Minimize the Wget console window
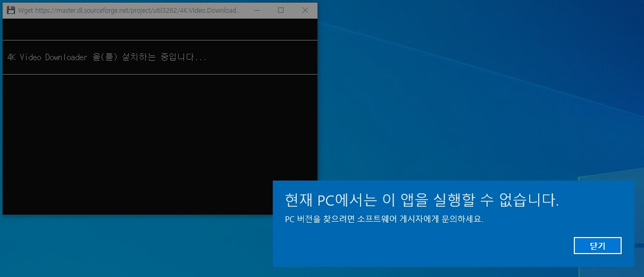The height and width of the screenshot is (277, 644). (257, 10)
